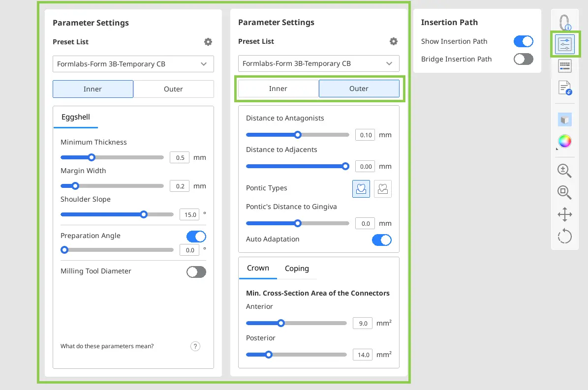Enable Bridge Insertion Path switch
The width and height of the screenshot is (588, 390).
point(524,59)
